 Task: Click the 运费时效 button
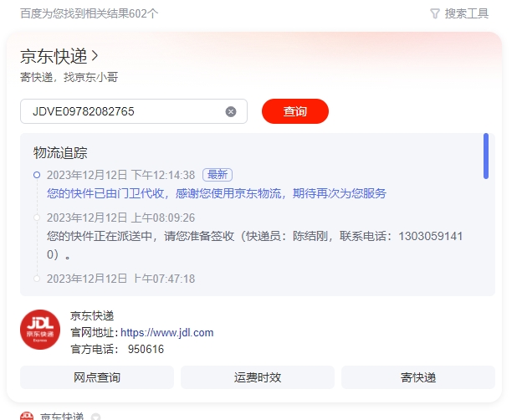tap(258, 377)
